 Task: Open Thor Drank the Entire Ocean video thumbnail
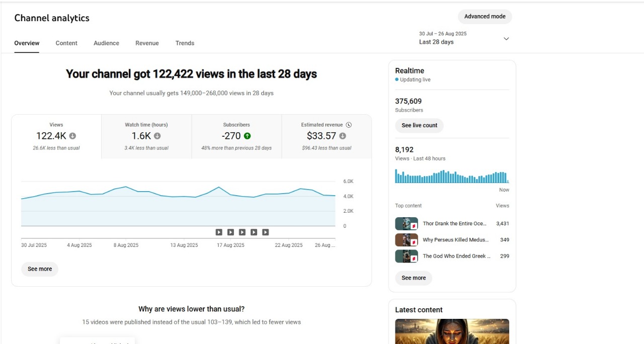[407, 224]
